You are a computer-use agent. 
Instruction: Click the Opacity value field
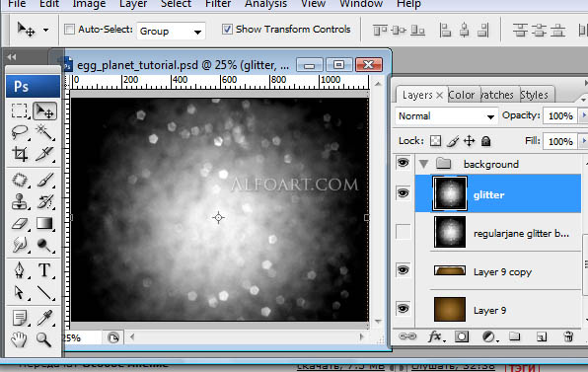click(560, 116)
